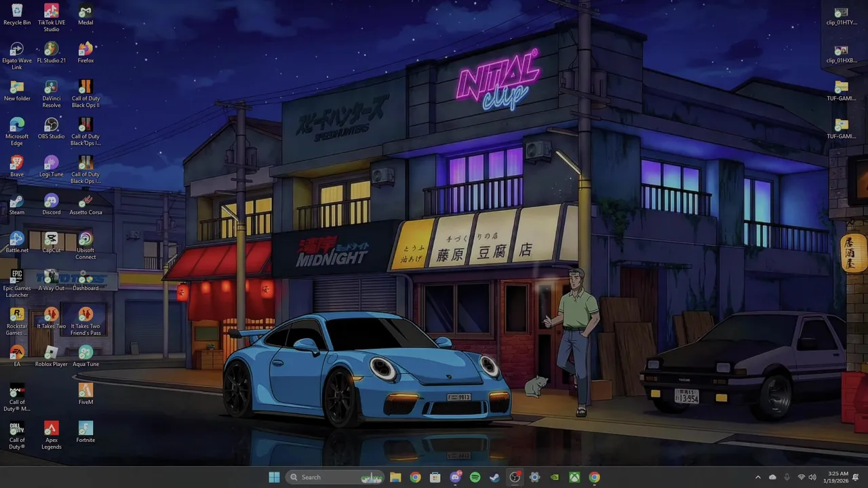Select the Recycle Bin desktop icon
This screenshot has height=488, width=868.
coord(17,15)
